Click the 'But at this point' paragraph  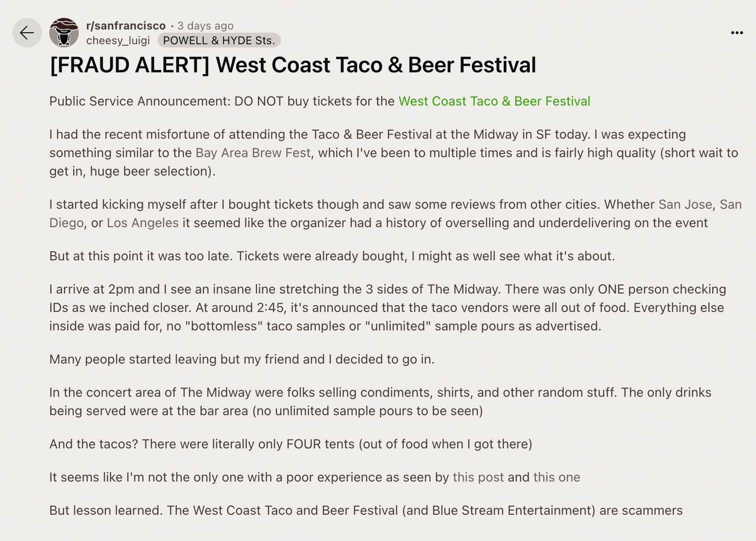[331, 256]
